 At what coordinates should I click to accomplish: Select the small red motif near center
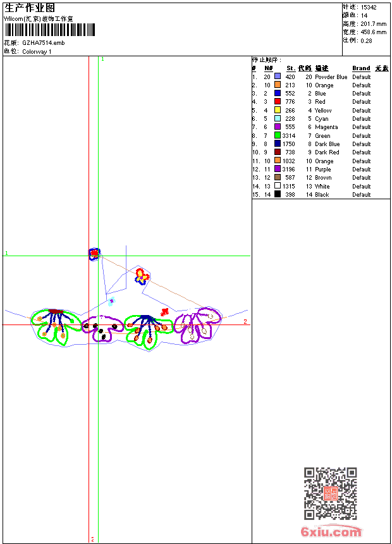(x=165, y=311)
